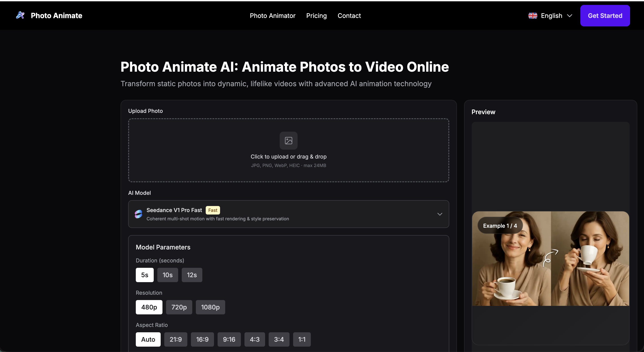Image resolution: width=644 pixels, height=352 pixels.
Task: Switch resolution to 1080p
Action: click(210, 307)
